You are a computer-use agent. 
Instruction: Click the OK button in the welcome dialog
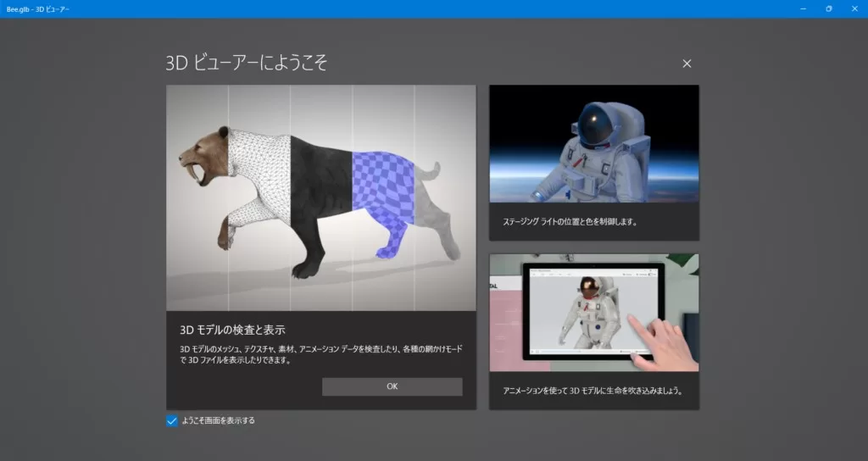[x=392, y=386]
